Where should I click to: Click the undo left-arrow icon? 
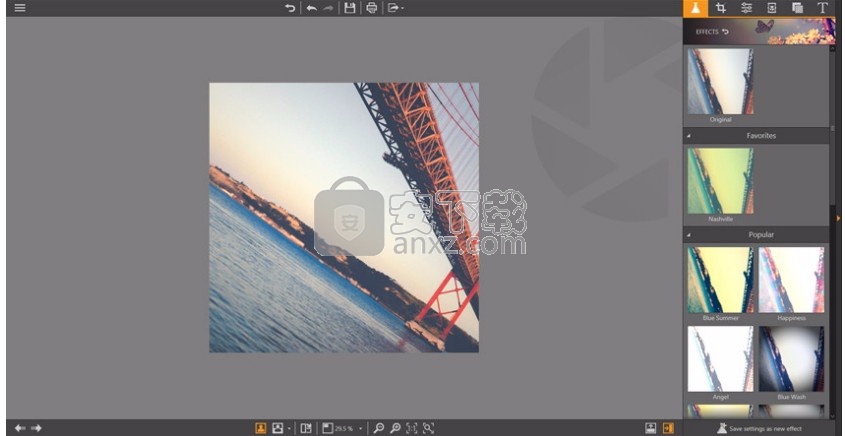[311, 8]
